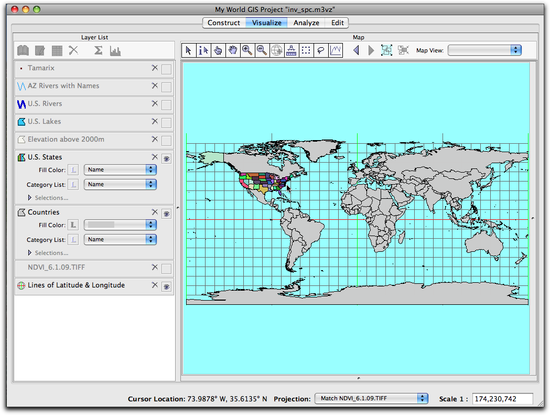This screenshot has width=550, height=415.
Task: Show the NDVI_6.1.09.TIFF layer
Action: (166, 269)
